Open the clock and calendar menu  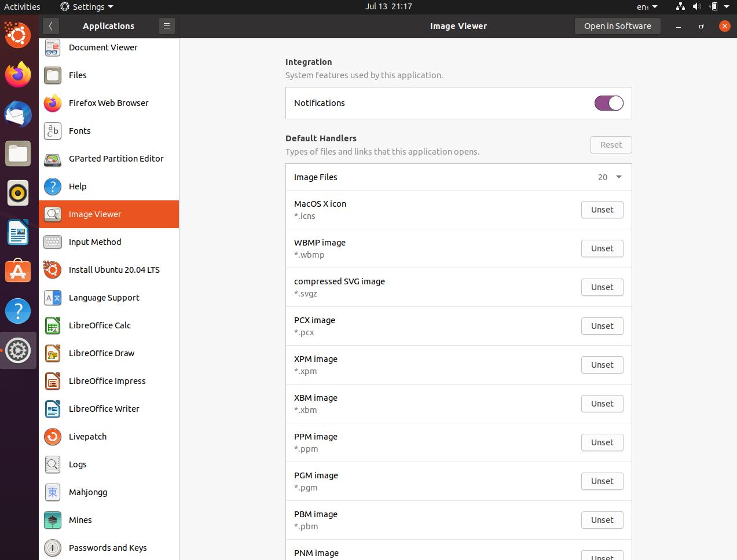(x=388, y=6)
